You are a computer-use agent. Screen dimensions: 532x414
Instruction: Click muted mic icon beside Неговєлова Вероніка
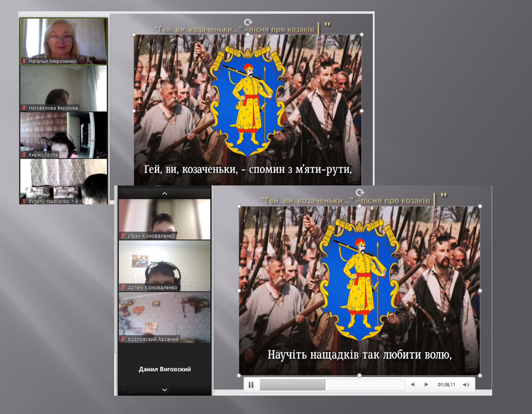(x=24, y=108)
